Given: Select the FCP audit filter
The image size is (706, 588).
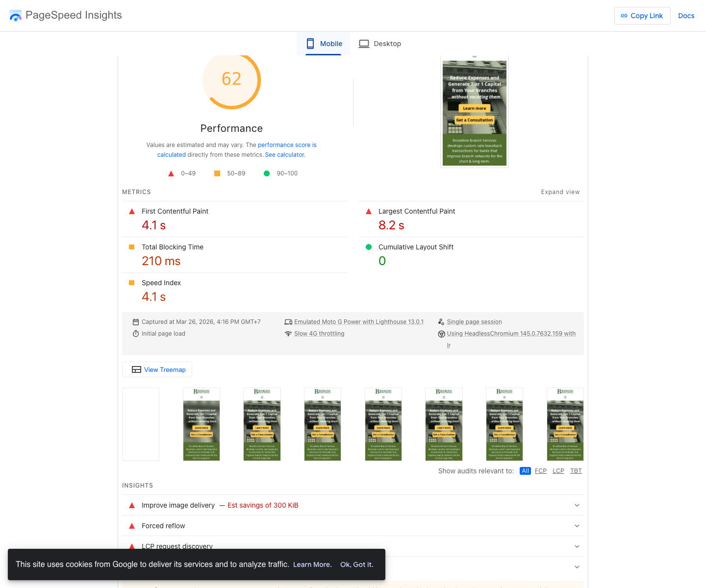Looking at the screenshot, I should [541, 471].
